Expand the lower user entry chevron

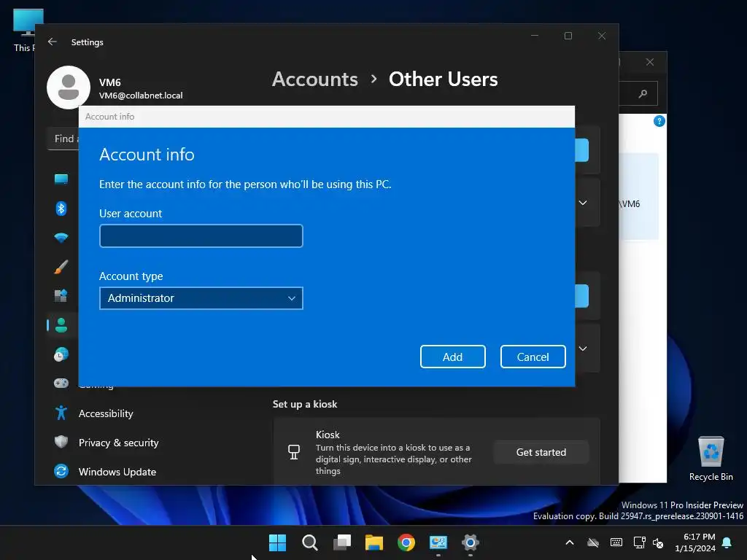[583, 349]
